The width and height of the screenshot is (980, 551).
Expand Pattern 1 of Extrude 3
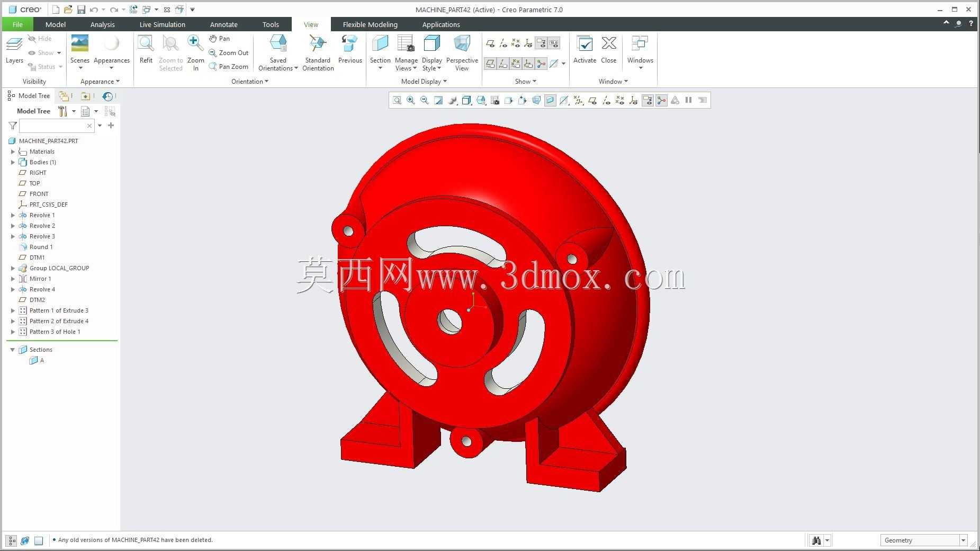[x=13, y=310]
